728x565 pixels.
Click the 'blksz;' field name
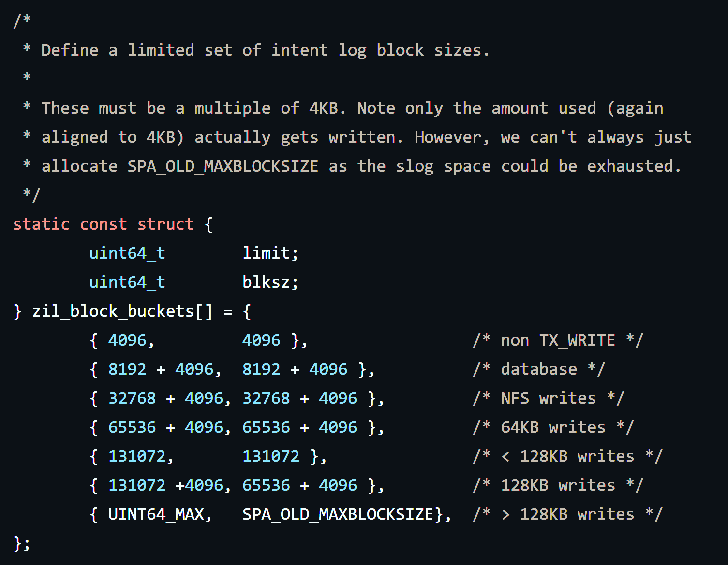[x=270, y=282]
